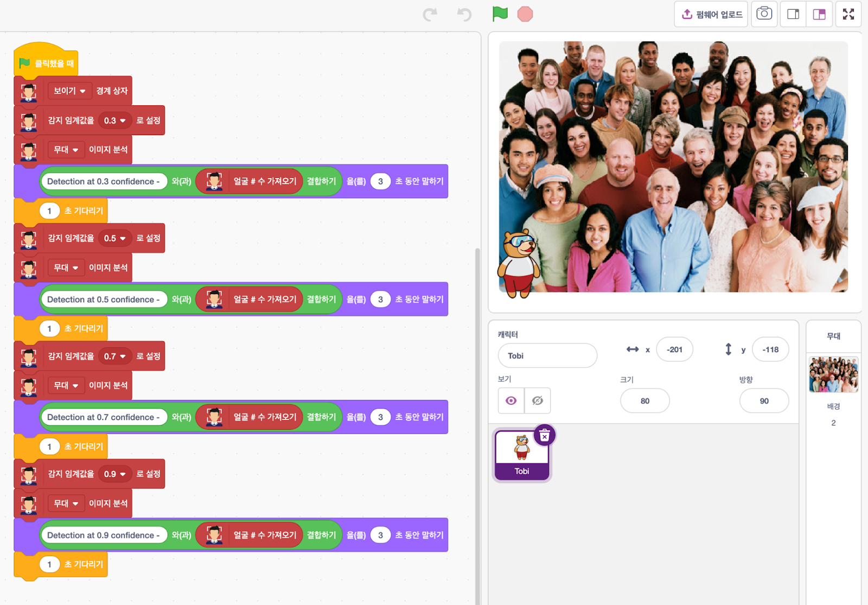Click face count reporter in 0.3 say block
The width and height of the screenshot is (868, 605).
click(249, 181)
